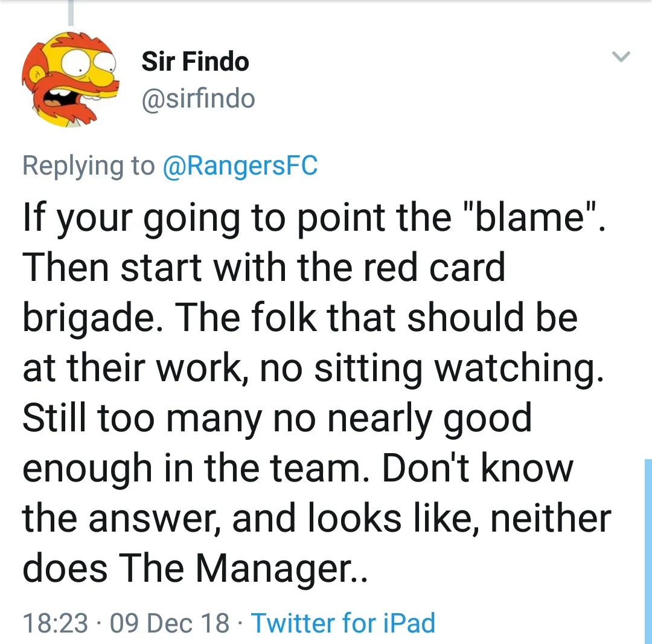Click the 18:23 timestamp
Image resolution: width=652 pixels, height=644 pixels.
coord(55,623)
